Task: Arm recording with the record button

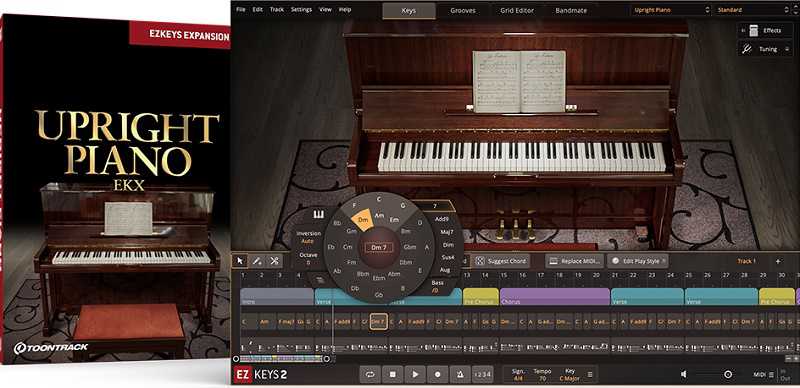Action: click(438, 374)
